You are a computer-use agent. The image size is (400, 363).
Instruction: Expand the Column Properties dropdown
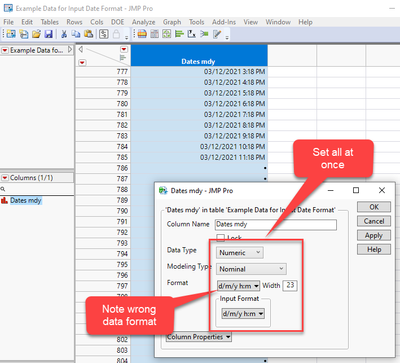tap(199, 337)
